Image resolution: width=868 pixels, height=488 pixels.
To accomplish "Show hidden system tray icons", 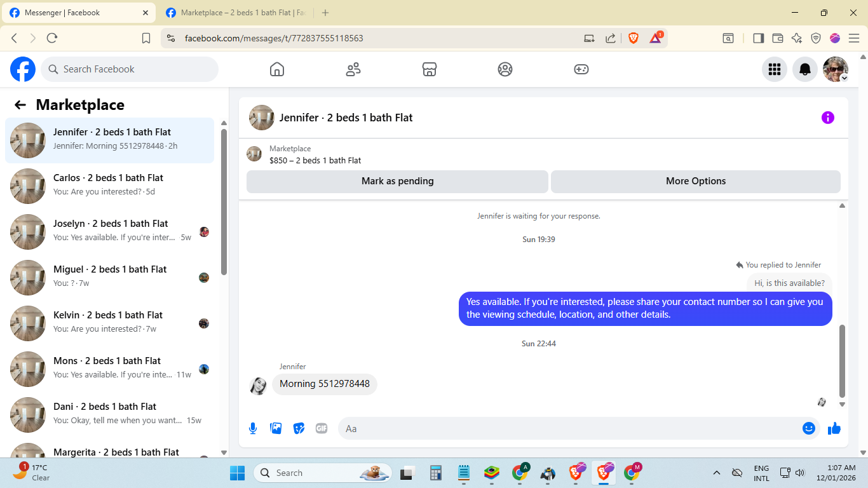I will click(x=717, y=473).
